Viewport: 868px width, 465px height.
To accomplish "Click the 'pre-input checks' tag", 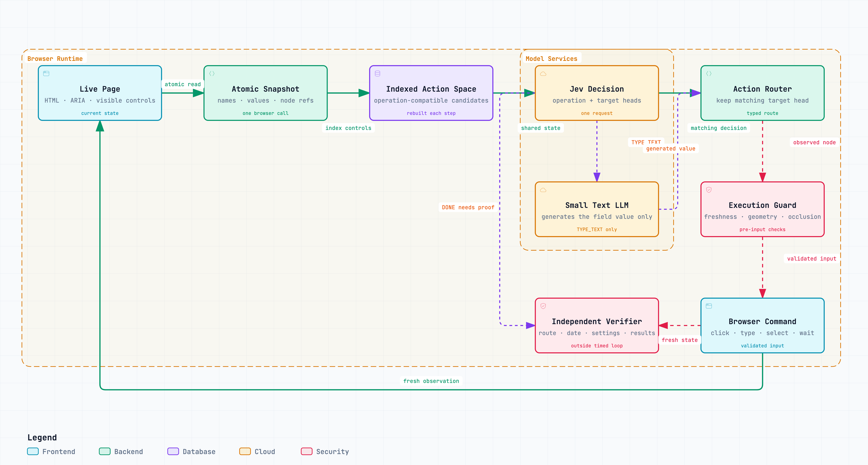I will [762, 229].
